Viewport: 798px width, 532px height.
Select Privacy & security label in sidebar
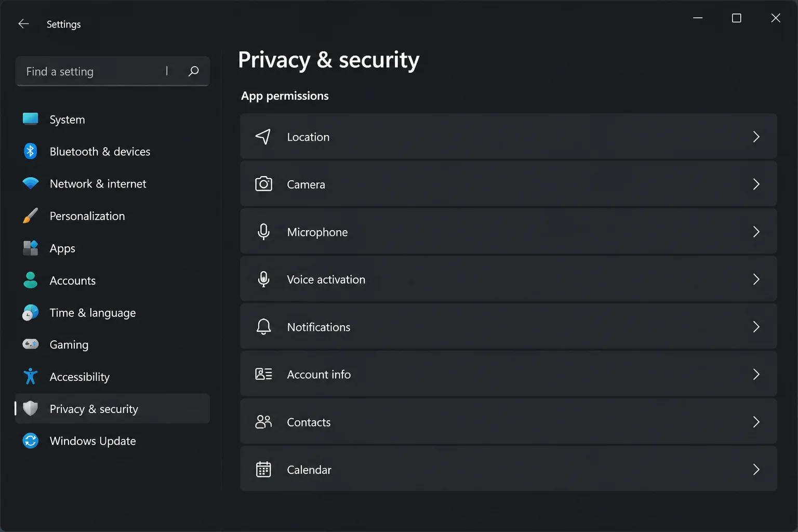94,409
